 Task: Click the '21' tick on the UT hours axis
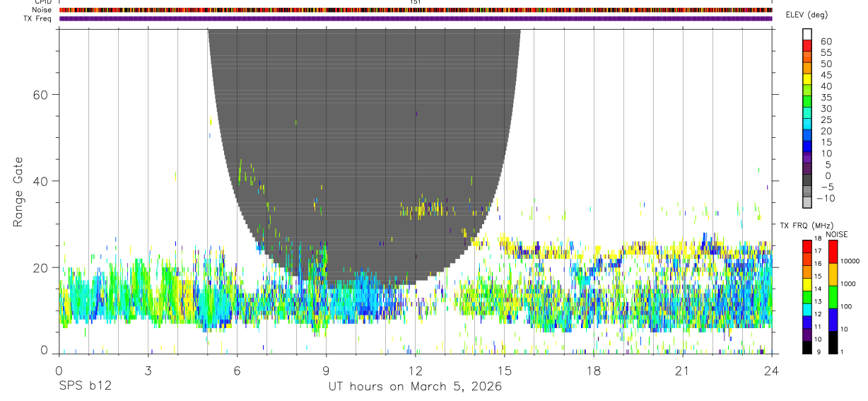tap(682, 371)
